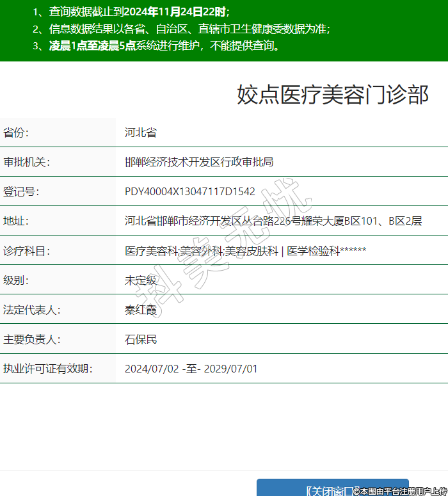Select the 级别 row label
The width and height of the screenshot is (448, 496).
click(17, 280)
